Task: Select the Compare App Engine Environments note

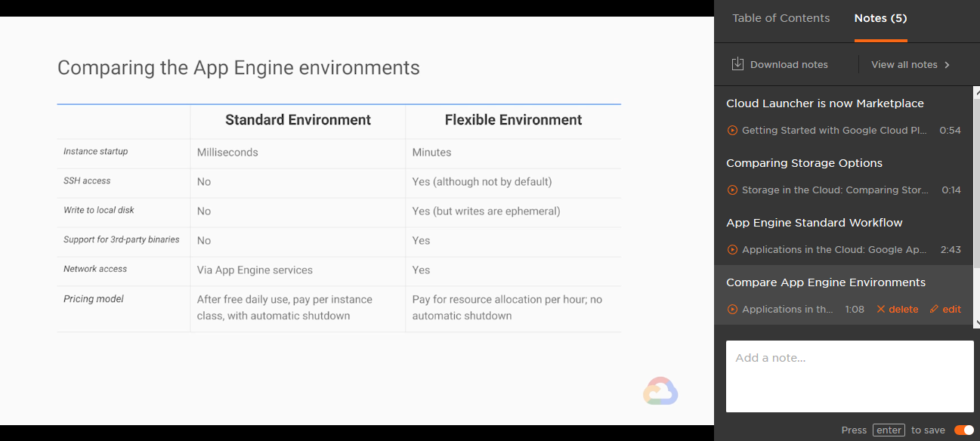Action: (x=826, y=282)
